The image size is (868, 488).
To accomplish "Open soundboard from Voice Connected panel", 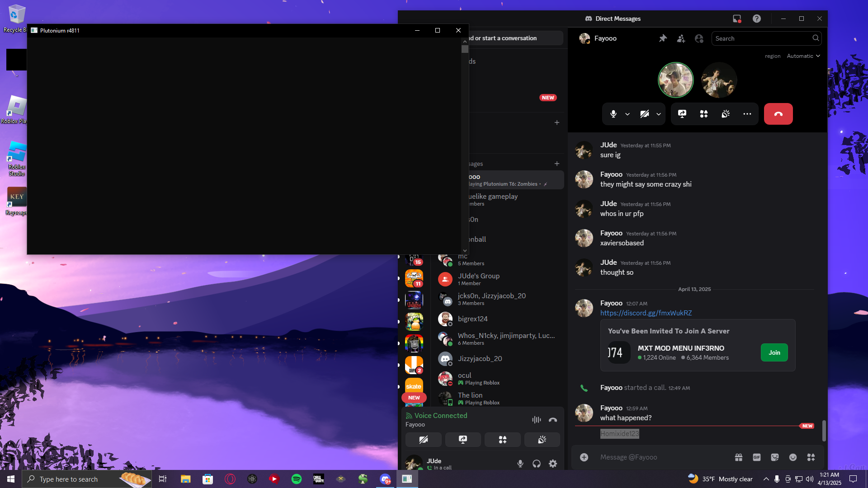I will 542,440.
